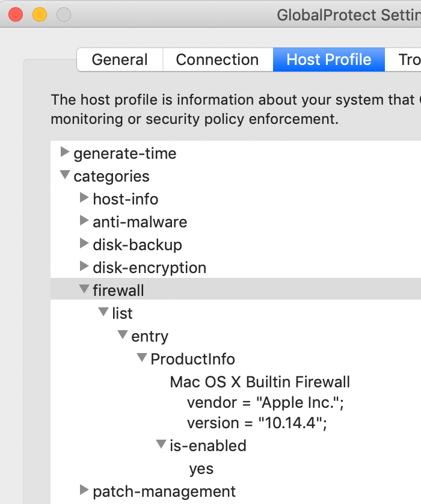Image resolution: width=421 pixels, height=504 pixels.
Task: Expand the disk-encryption node arrow
Action: 84,266
